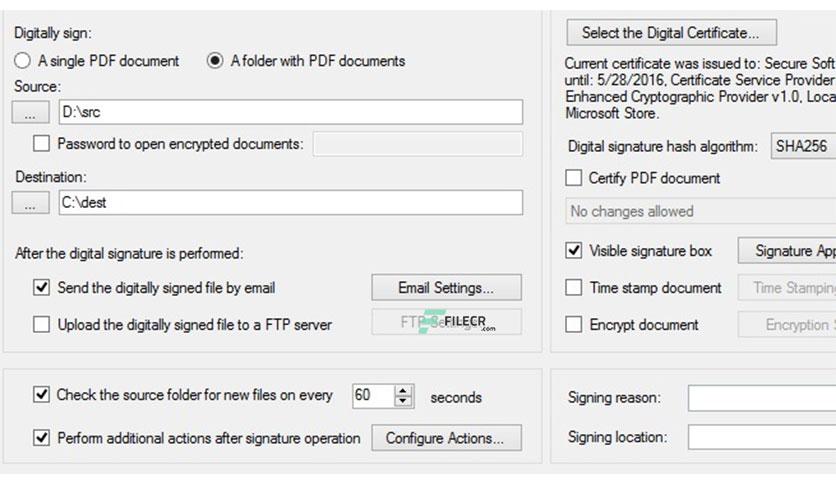Select 'A single PDF document' radio option
The height and width of the screenshot is (484, 836).
pyautogui.click(x=23, y=61)
